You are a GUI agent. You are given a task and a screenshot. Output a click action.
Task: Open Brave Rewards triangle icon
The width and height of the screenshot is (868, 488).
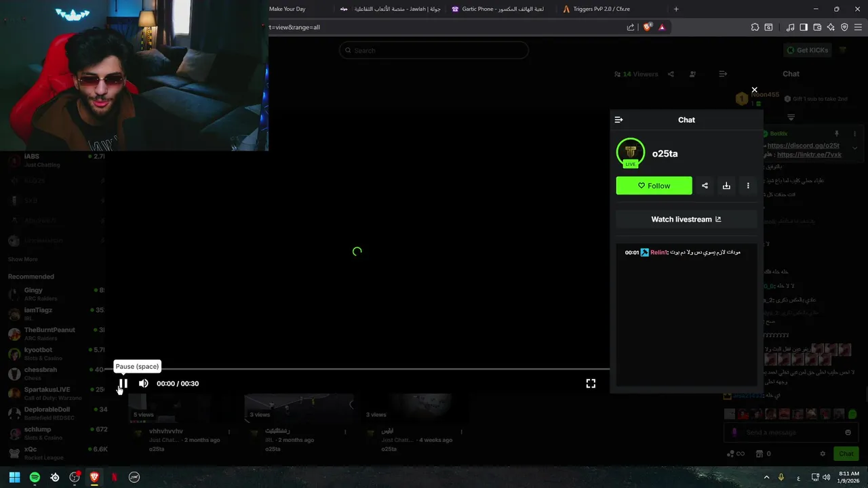pos(662,27)
